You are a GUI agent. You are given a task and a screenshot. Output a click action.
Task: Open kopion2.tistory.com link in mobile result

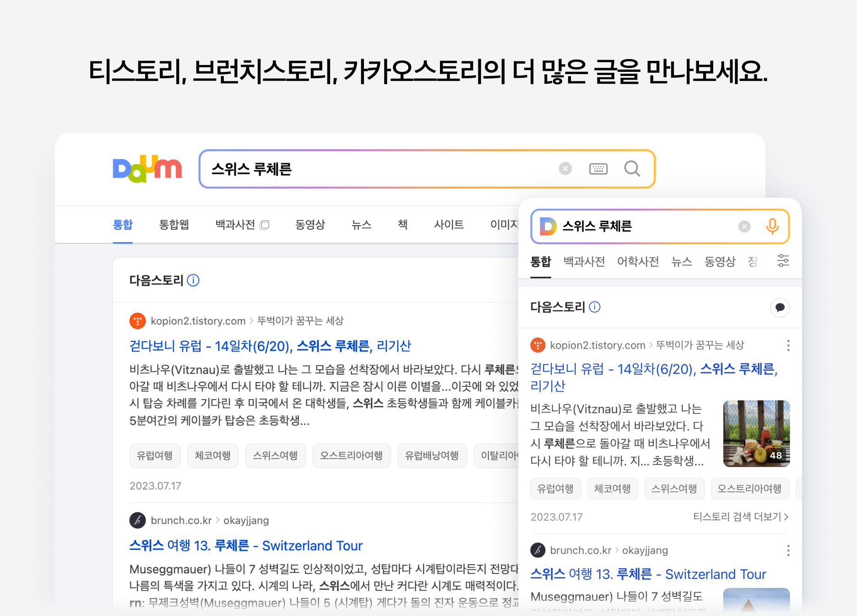598,345
